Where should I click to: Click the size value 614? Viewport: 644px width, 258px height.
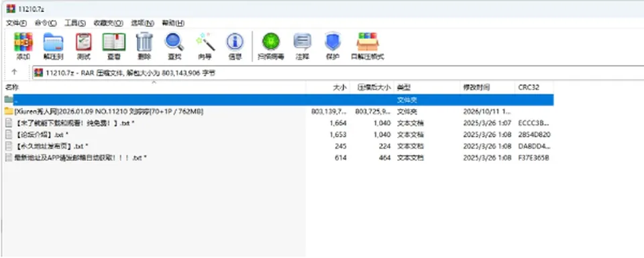341,157
